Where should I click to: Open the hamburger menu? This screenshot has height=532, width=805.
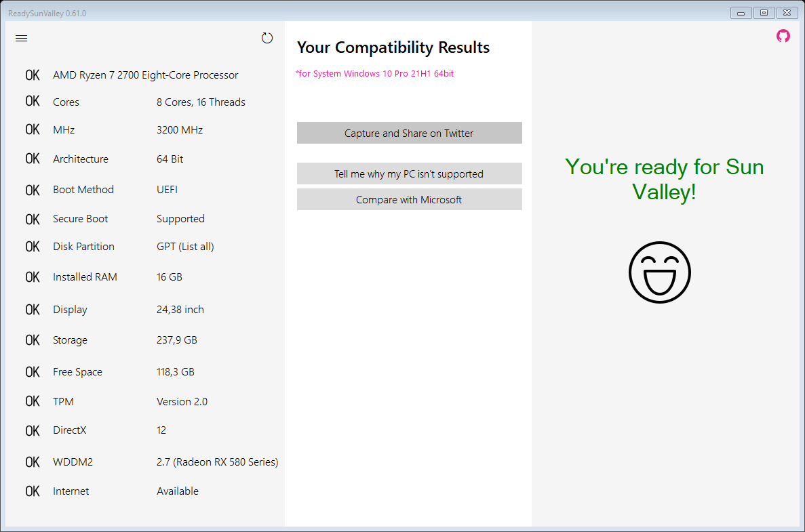tap(21, 39)
